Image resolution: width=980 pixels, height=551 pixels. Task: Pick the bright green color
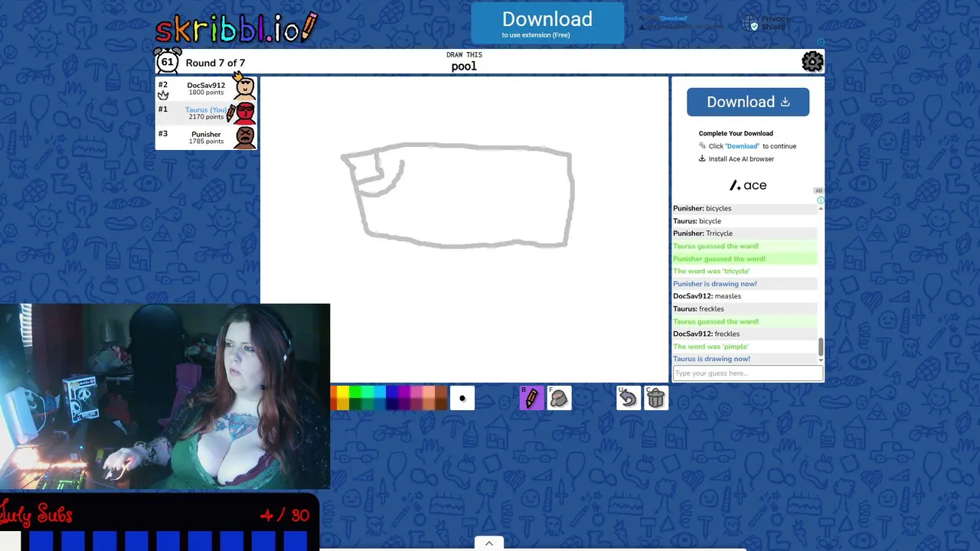pyautogui.click(x=355, y=392)
